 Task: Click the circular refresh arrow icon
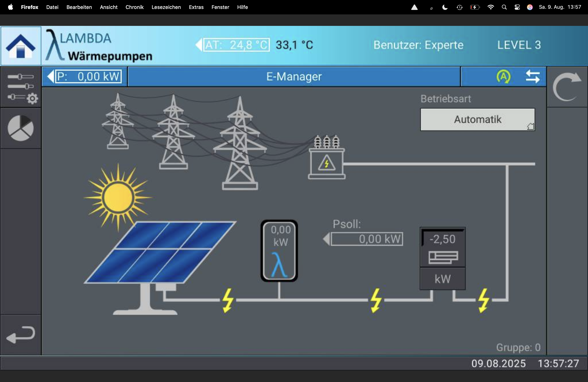(x=567, y=87)
